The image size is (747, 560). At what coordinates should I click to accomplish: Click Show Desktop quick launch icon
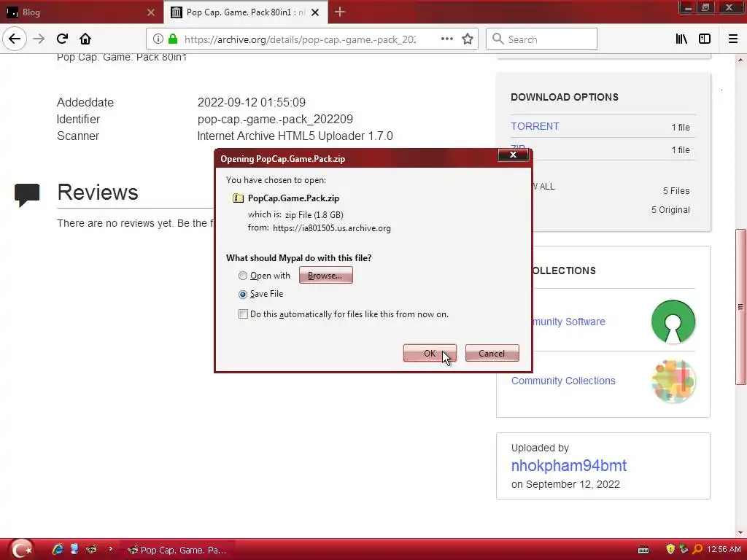point(74,550)
